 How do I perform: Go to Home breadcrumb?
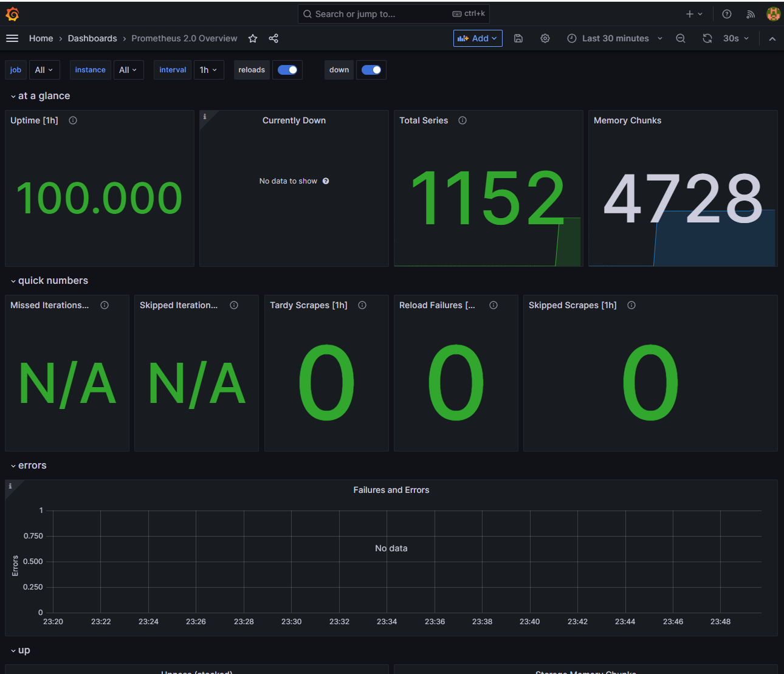pos(41,38)
